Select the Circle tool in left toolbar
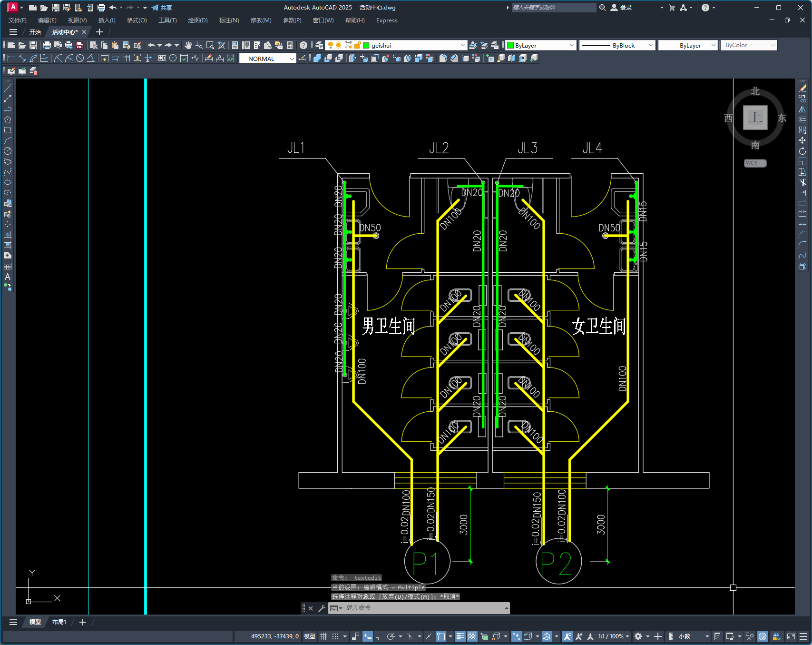812x645 pixels. pos(8,151)
